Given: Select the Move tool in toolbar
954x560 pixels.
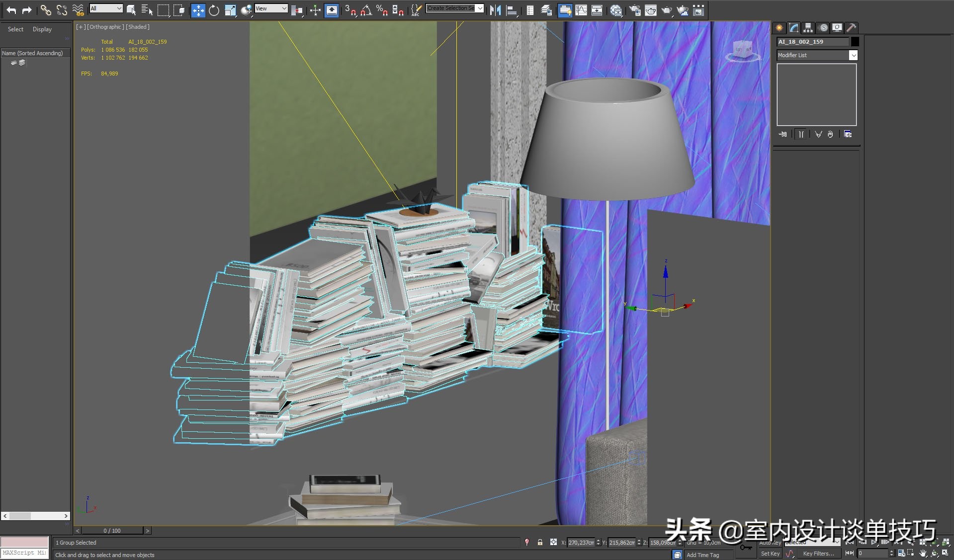Looking at the screenshot, I should [x=198, y=10].
